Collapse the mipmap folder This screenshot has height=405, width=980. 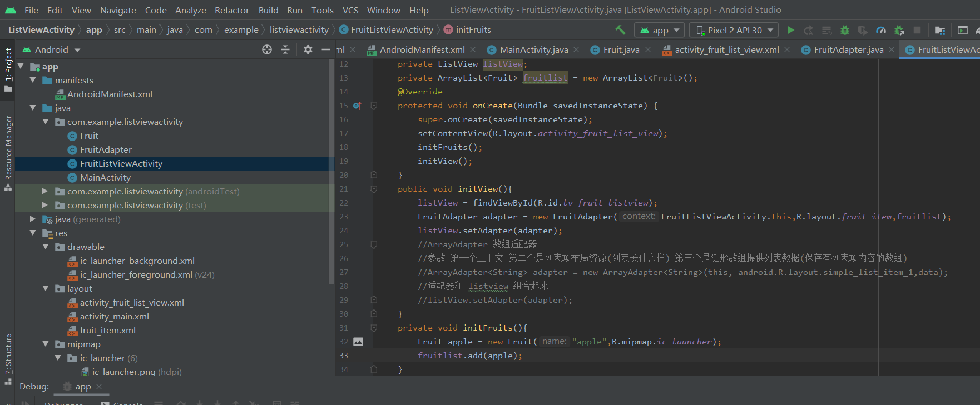[45, 344]
